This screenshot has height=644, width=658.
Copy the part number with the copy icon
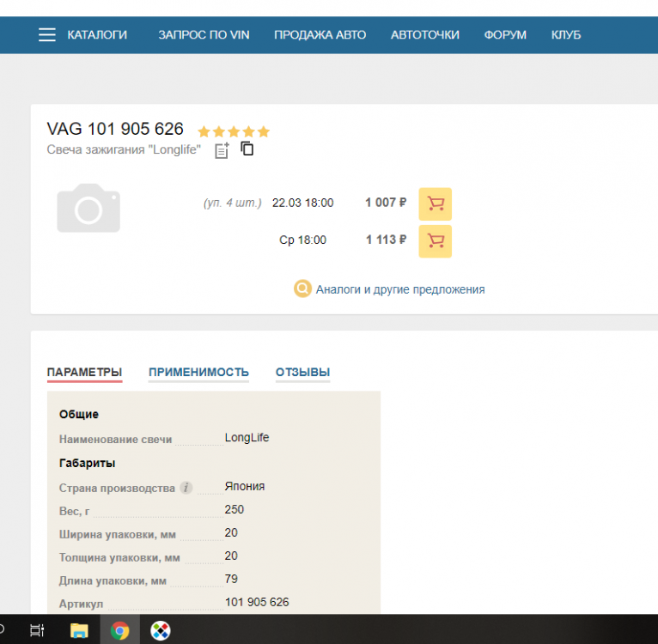tap(247, 149)
